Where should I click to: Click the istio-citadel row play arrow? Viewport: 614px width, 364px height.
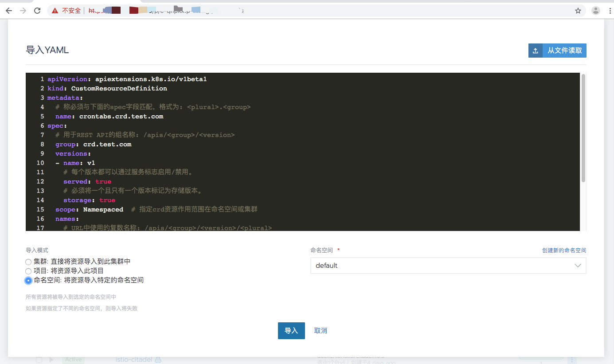(x=51, y=360)
